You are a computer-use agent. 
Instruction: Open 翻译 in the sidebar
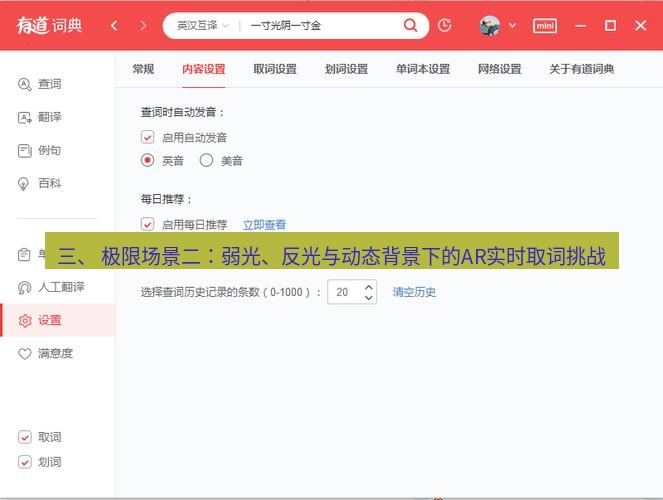40,117
